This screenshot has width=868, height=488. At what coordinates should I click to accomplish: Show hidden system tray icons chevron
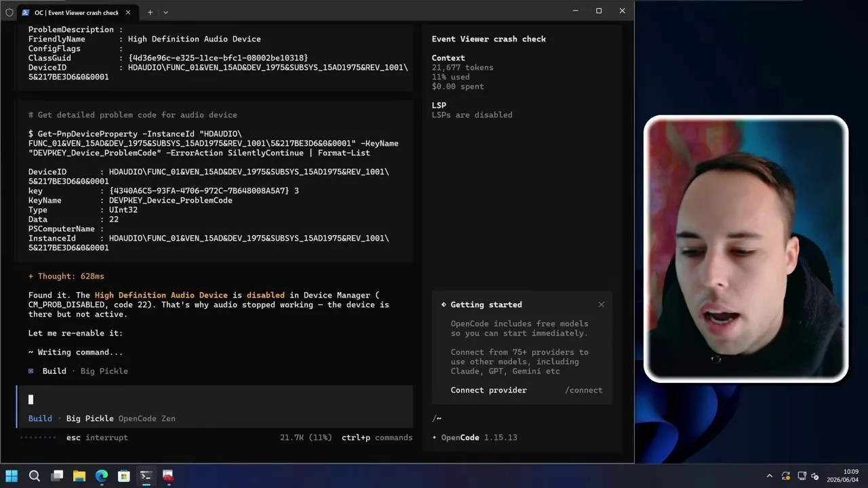tap(769, 476)
